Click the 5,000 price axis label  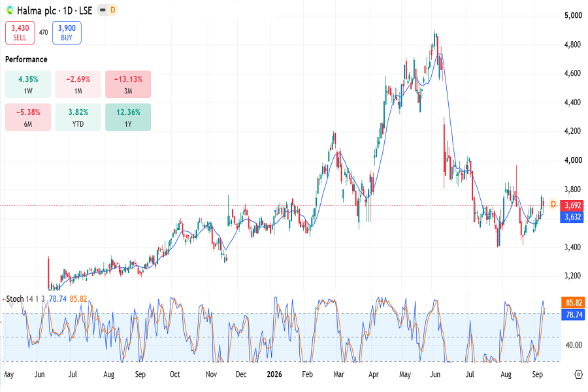(x=573, y=16)
